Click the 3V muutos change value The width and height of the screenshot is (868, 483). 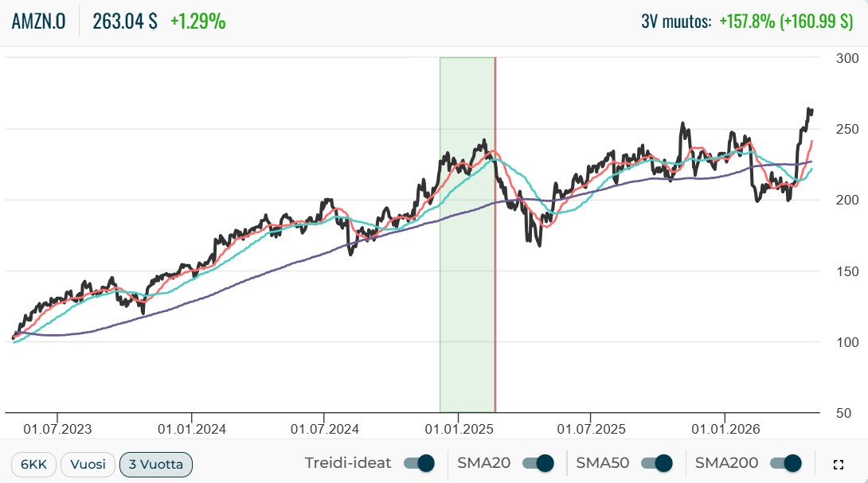click(x=786, y=21)
